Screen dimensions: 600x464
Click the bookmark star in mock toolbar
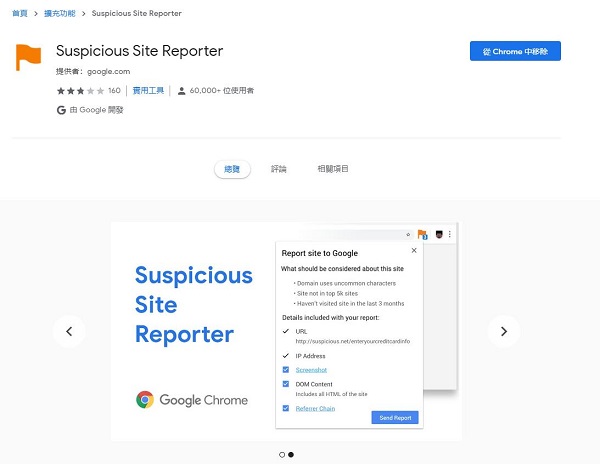coord(408,234)
